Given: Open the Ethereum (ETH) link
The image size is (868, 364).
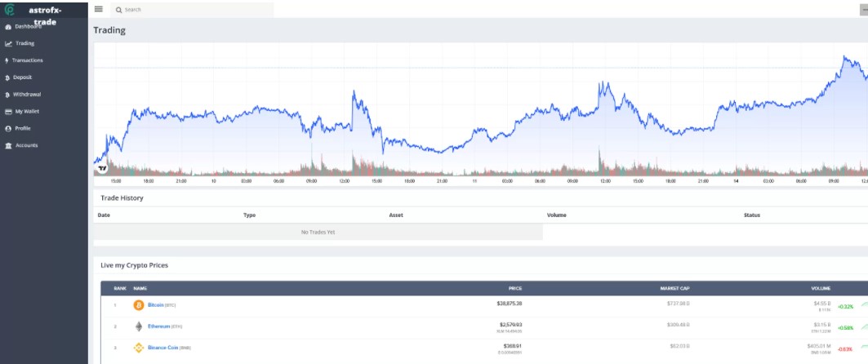Looking at the screenshot, I should coord(165,326).
